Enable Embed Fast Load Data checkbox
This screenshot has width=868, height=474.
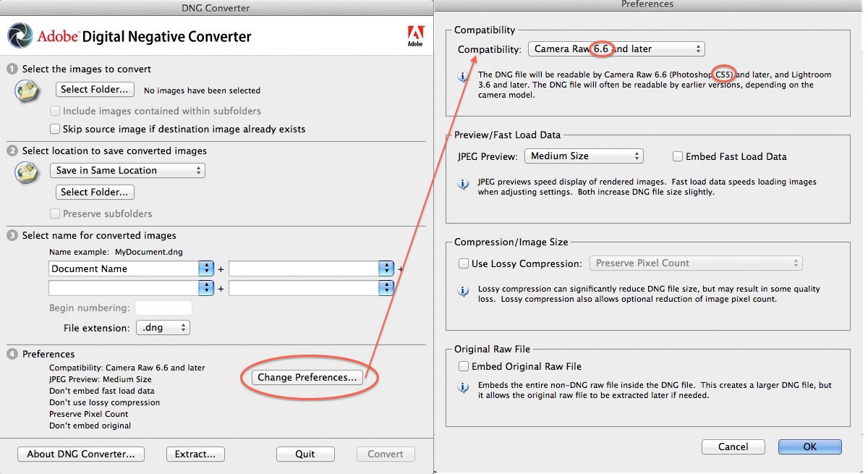point(678,156)
